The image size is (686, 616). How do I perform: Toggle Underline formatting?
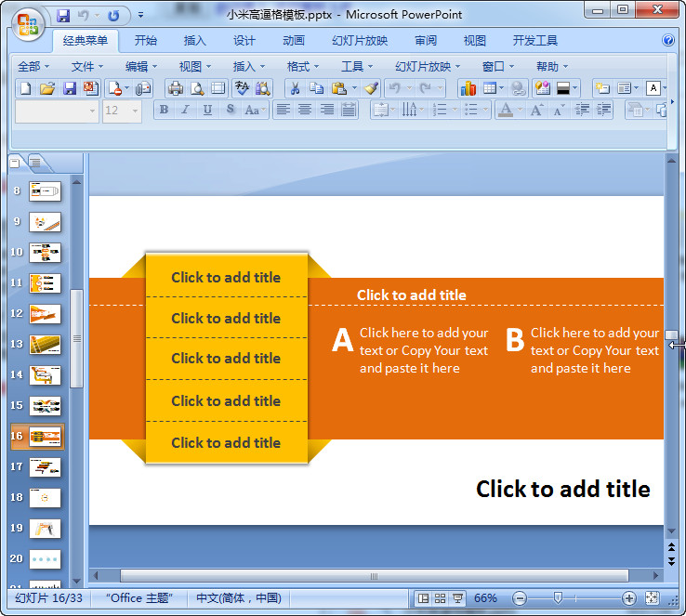pos(208,110)
